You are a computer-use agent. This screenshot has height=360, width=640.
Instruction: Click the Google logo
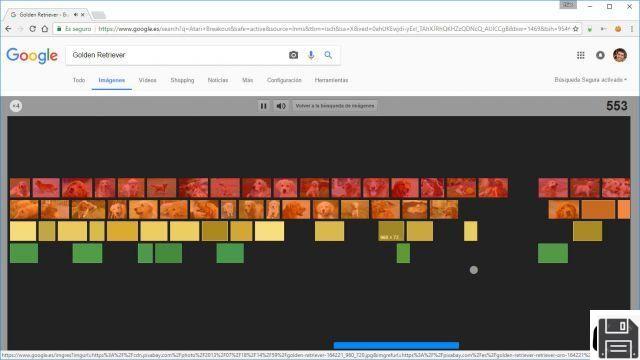32,56
